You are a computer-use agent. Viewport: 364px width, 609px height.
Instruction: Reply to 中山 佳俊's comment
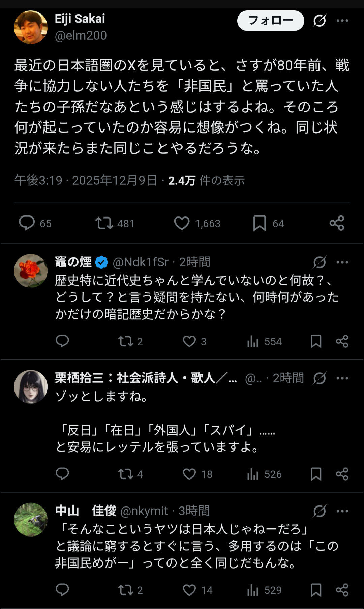[x=62, y=590]
